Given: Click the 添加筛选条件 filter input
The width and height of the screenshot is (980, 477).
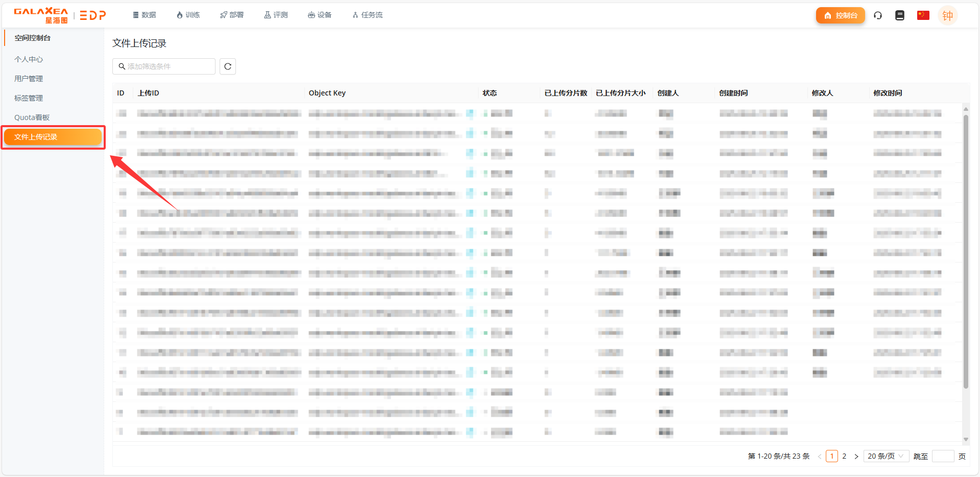Looking at the screenshot, I should click(x=164, y=66).
